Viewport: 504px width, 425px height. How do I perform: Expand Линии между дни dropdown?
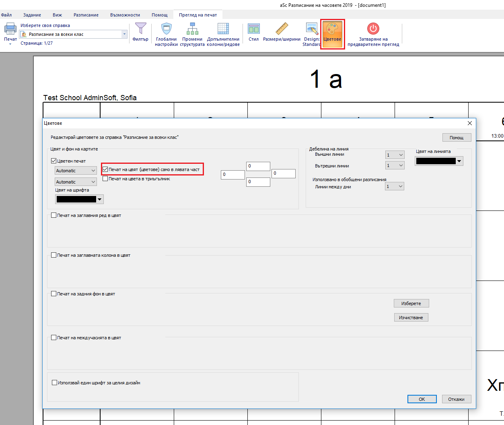pos(395,186)
